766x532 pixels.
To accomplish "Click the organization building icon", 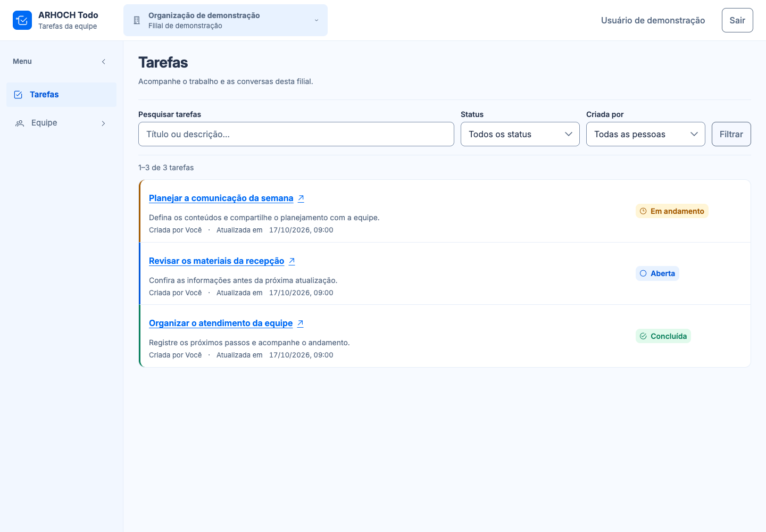I will [x=137, y=20].
